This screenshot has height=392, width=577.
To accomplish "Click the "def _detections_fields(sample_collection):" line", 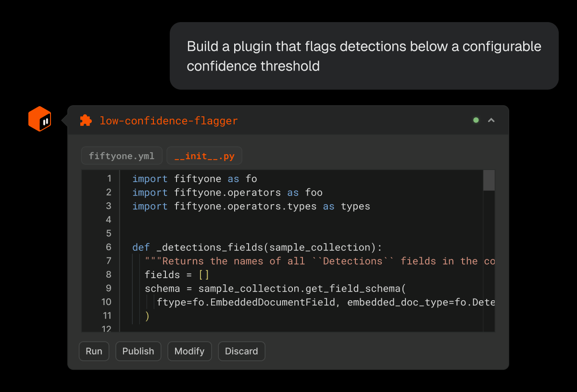I will [257, 247].
